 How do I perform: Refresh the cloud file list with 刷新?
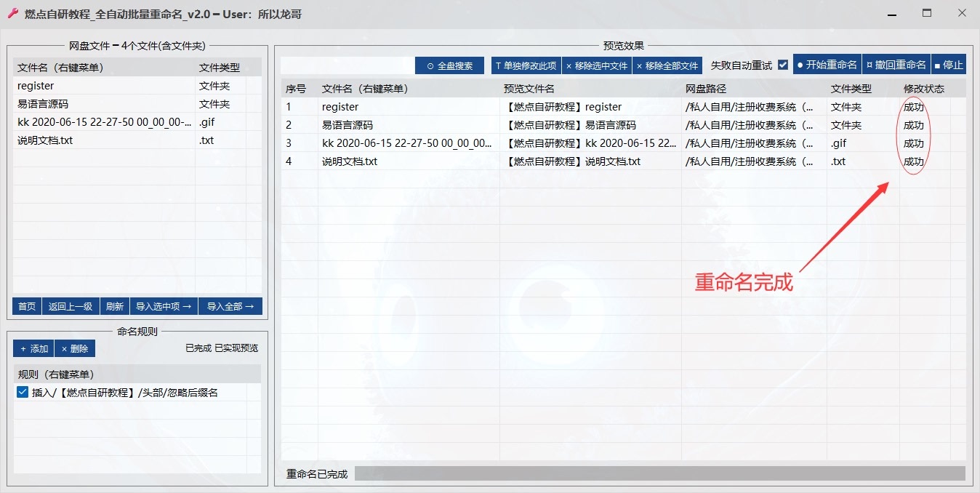pos(115,306)
